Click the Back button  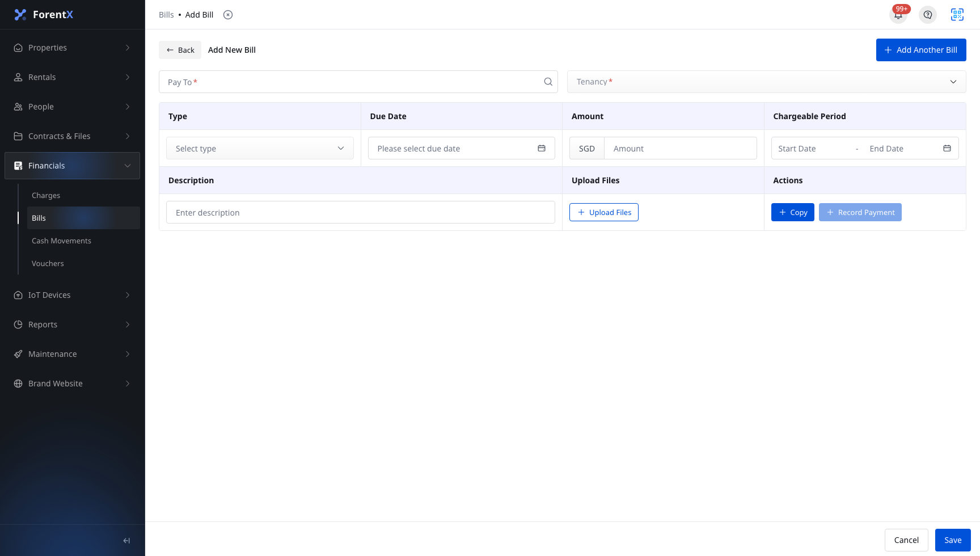[x=180, y=50]
